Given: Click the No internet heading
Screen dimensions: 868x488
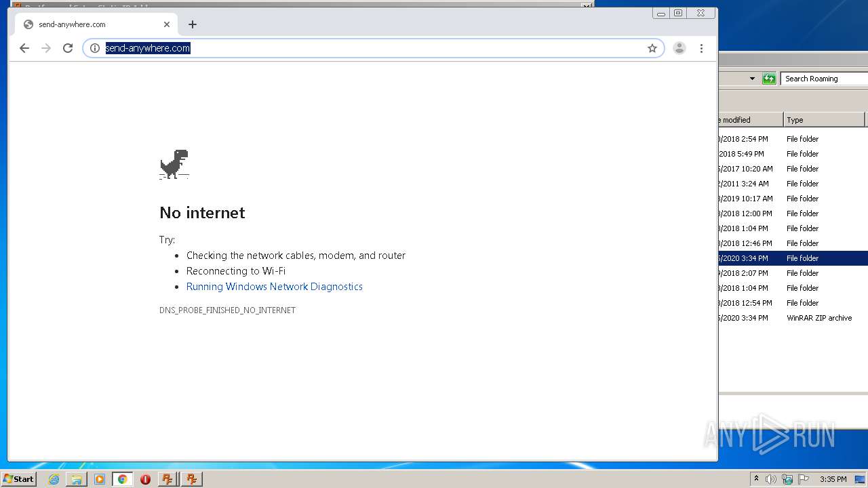Looking at the screenshot, I should point(202,213).
